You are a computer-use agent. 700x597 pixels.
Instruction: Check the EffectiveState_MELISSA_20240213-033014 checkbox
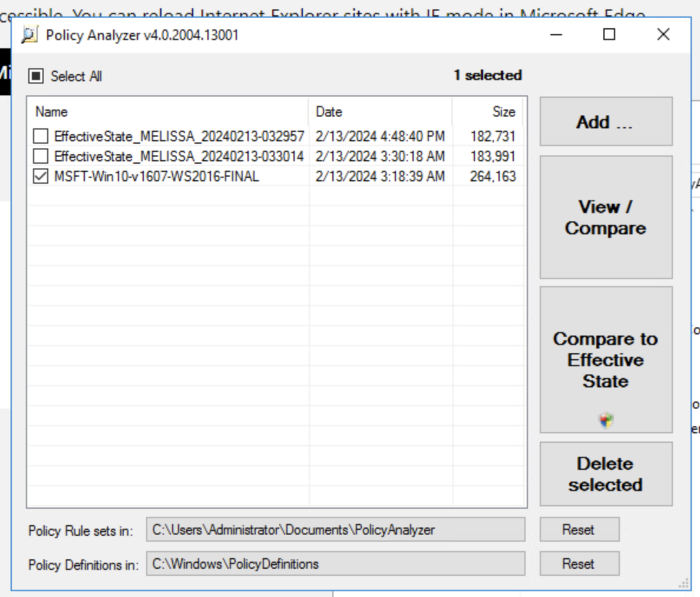click(41, 157)
